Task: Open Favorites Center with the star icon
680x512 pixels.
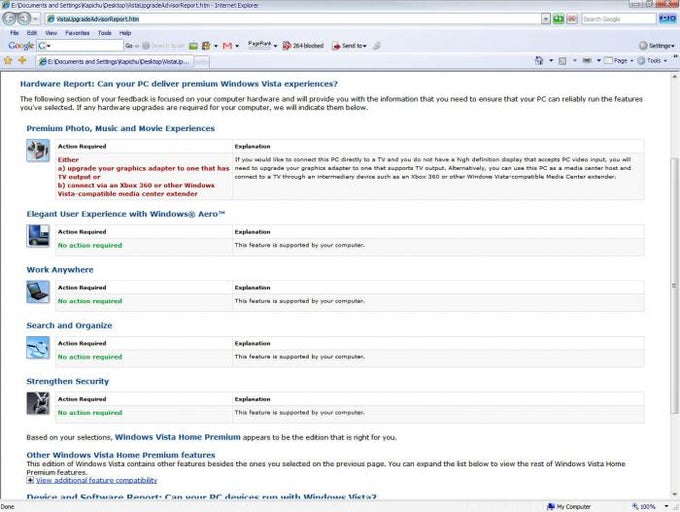Action: [x=8, y=61]
